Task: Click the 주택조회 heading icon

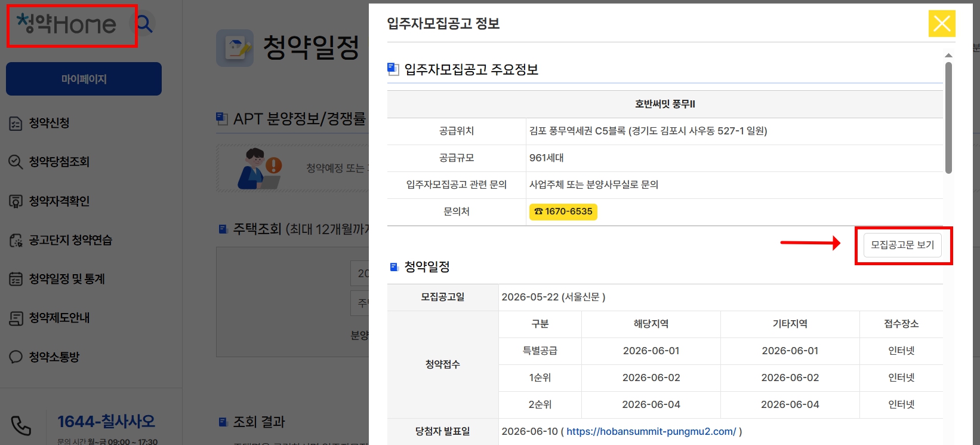Action: pos(223,229)
